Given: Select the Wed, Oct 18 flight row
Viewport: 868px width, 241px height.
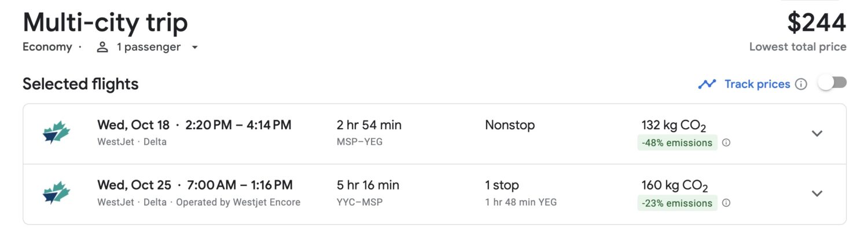Looking at the screenshot, I should pos(435,134).
